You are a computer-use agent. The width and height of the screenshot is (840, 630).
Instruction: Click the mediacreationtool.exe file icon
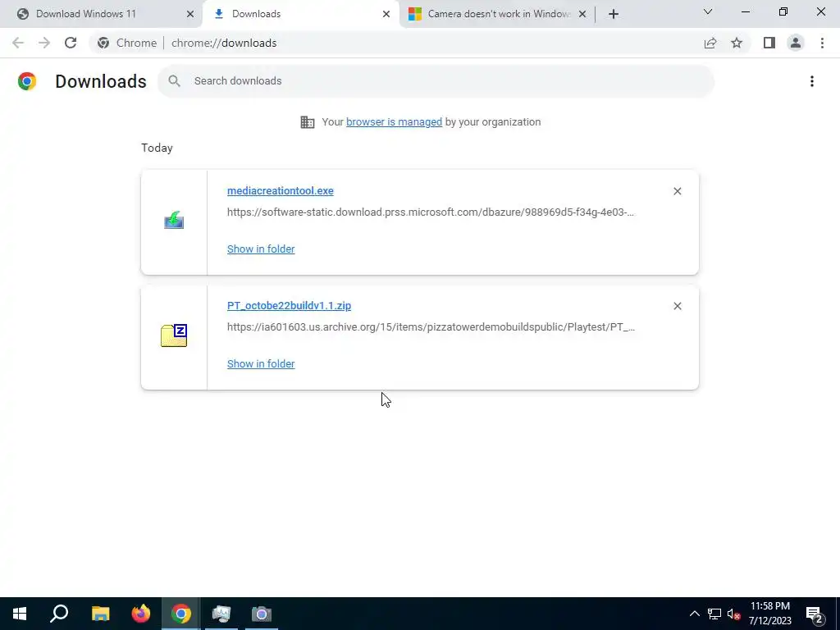point(174,220)
